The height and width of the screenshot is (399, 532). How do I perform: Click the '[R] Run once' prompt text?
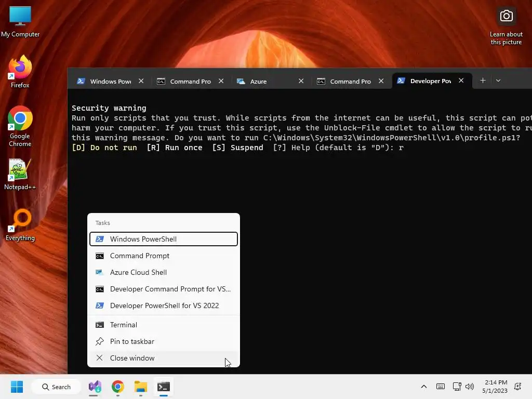coord(175,148)
